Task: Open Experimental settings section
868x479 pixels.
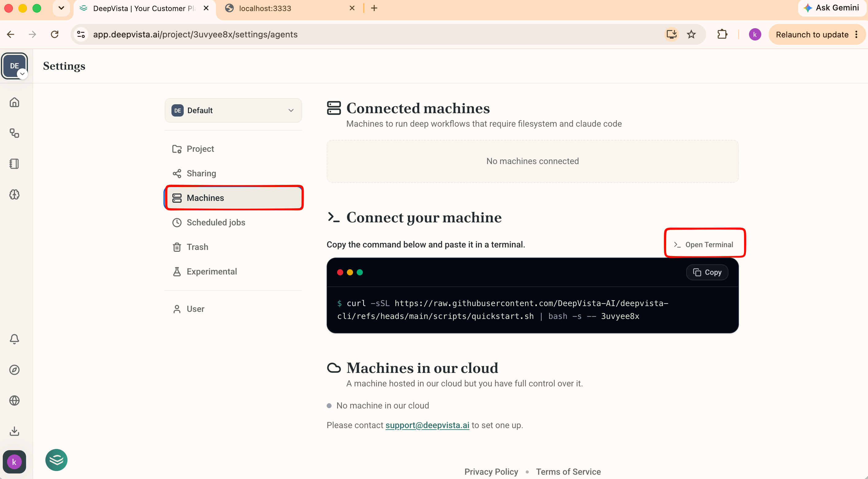Action: [233, 271]
